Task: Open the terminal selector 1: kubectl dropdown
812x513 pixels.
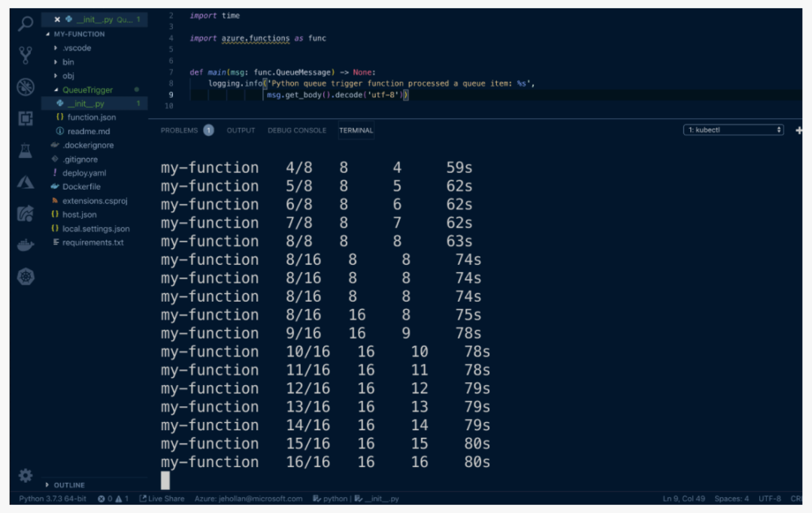Action: pos(733,130)
